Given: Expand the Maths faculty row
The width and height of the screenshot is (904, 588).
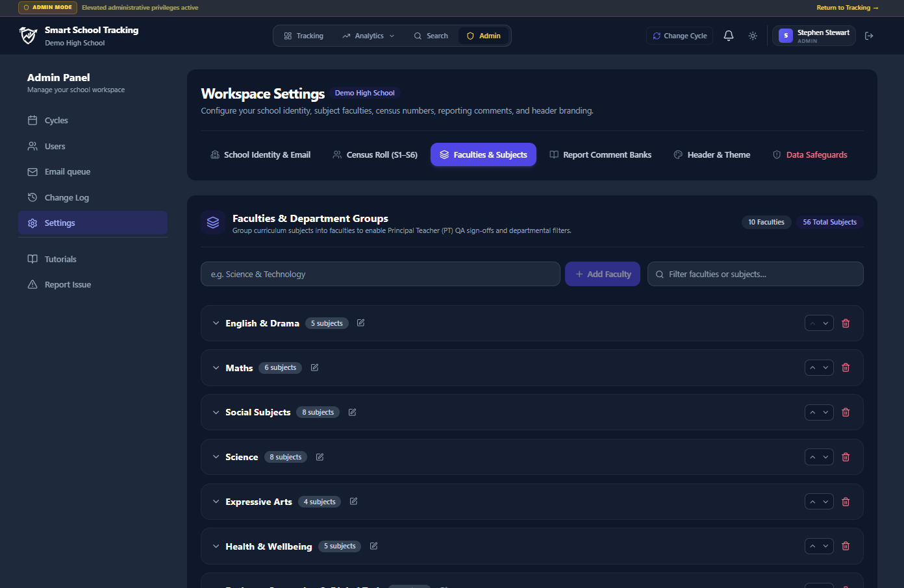Looking at the screenshot, I should (x=216, y=368).
